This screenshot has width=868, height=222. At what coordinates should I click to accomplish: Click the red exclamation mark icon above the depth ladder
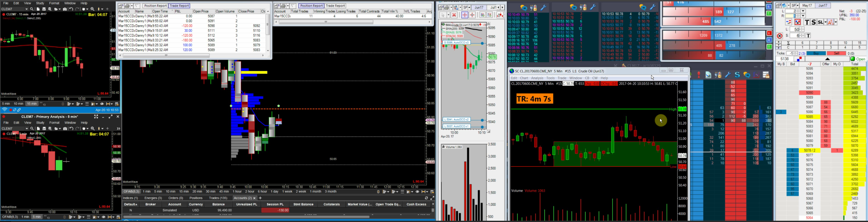click(699, 75)
